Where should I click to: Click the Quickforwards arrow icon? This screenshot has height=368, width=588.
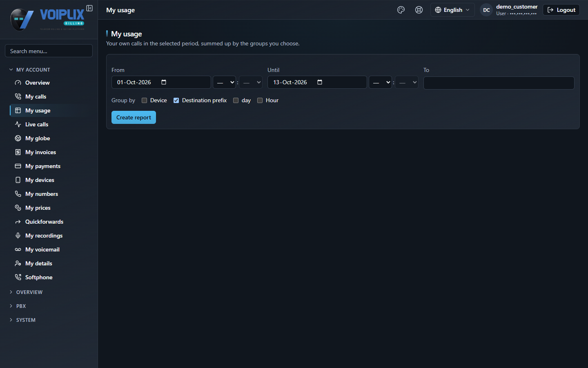coord(18,222)
